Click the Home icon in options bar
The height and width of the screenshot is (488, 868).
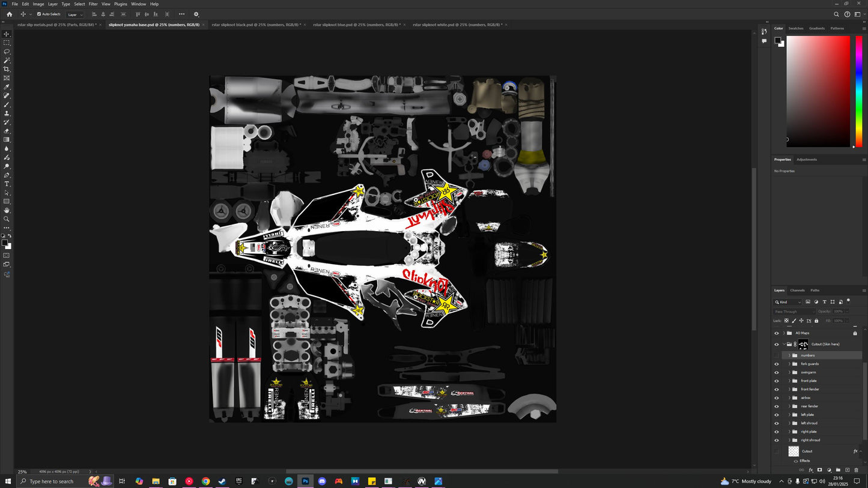click(x=9, y=14)
